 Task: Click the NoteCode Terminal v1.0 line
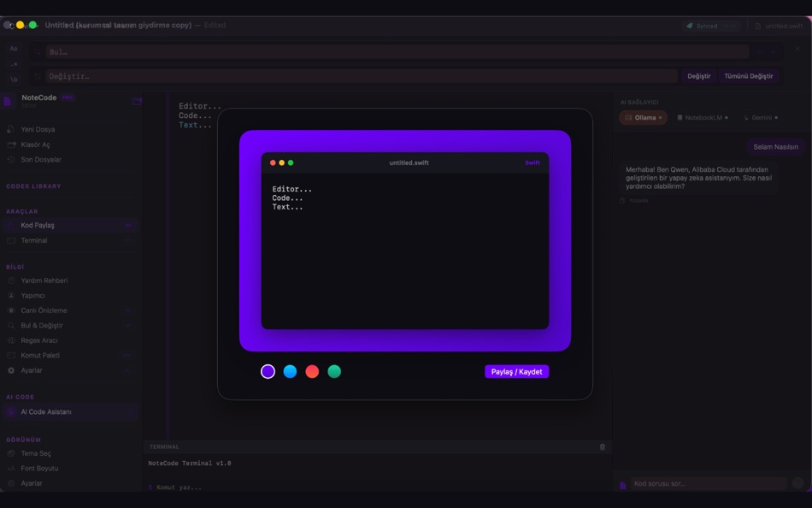coord(190,464)
